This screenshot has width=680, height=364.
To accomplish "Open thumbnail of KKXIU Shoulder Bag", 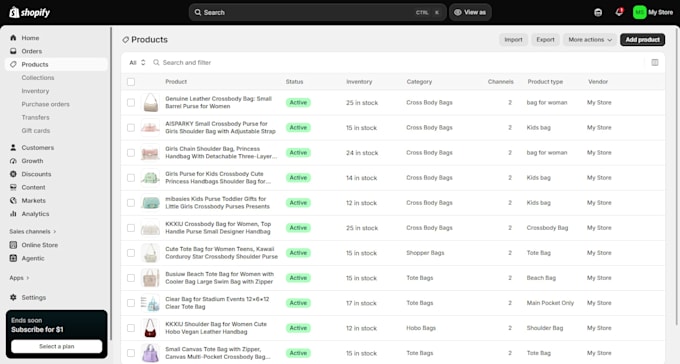I will (x=150, y=328).
